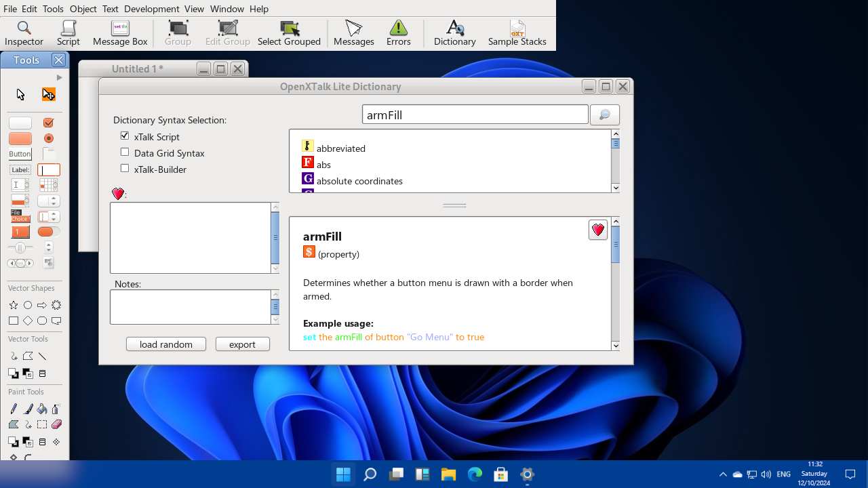The height and width of the screenshot is (488, 868).
Task: Click the dictionary search magnifier button
Action: click(x=605, y=115)
